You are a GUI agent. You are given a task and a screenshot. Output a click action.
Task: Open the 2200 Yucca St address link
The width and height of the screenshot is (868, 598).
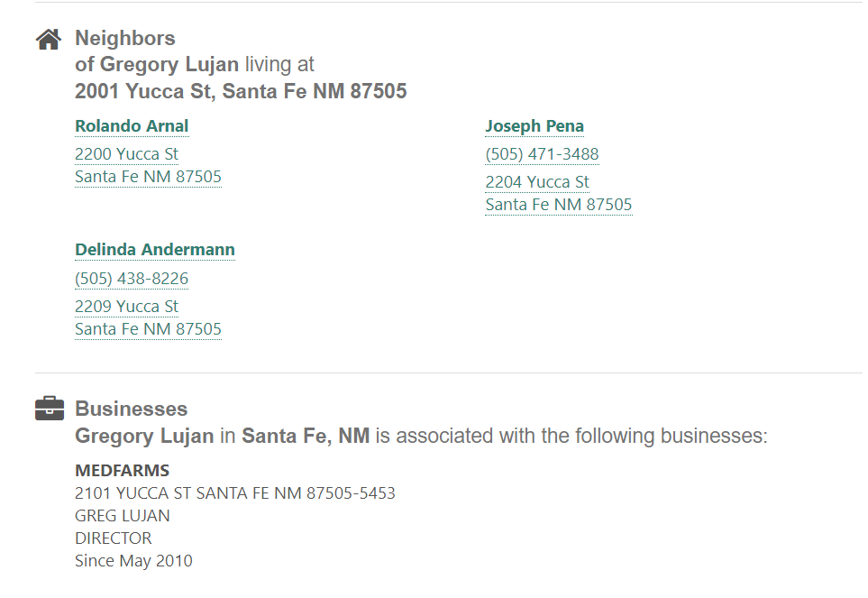127,154
